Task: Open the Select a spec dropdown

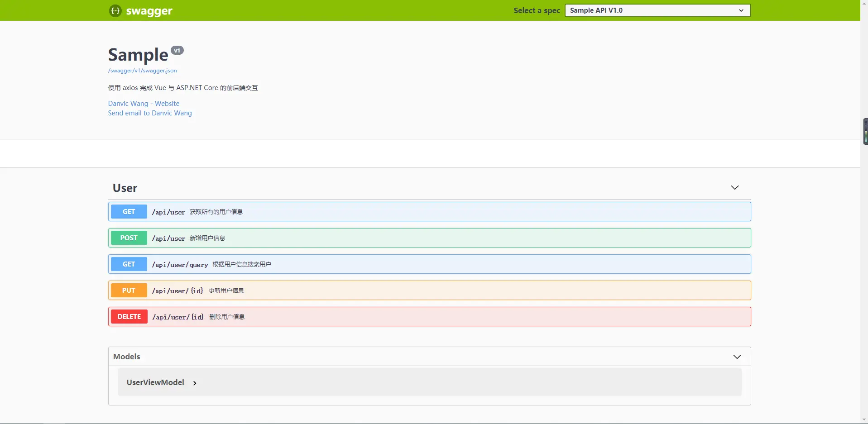Action: 657,10
